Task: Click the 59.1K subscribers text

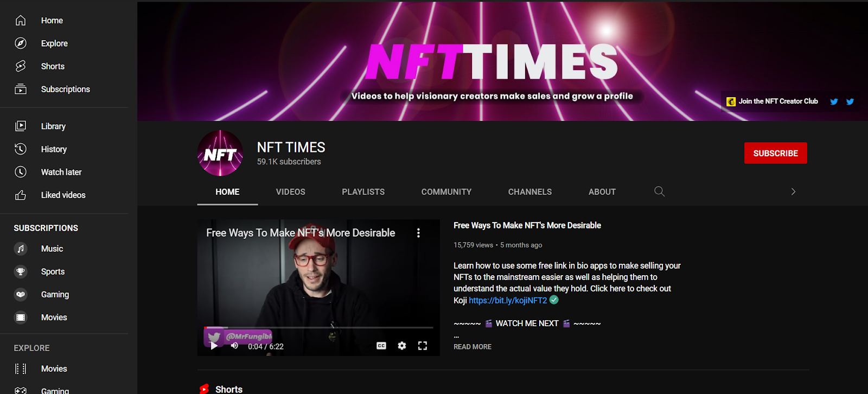Action: (289, 162)
